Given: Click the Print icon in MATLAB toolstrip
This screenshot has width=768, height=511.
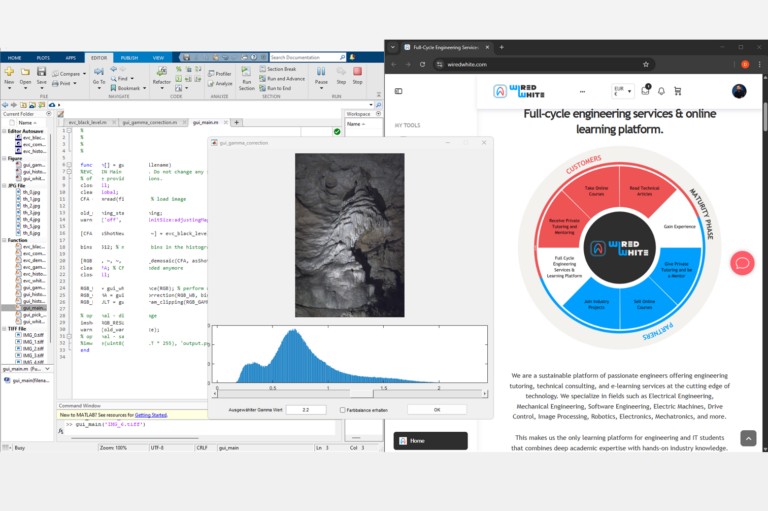Looking at the screenshot, I should click(x=64, y=83).
